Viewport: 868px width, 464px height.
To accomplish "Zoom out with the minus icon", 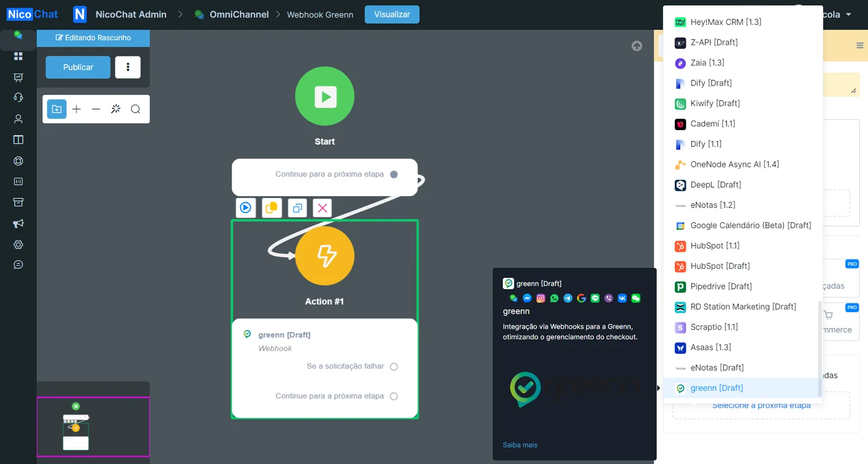I will point(96,109).
